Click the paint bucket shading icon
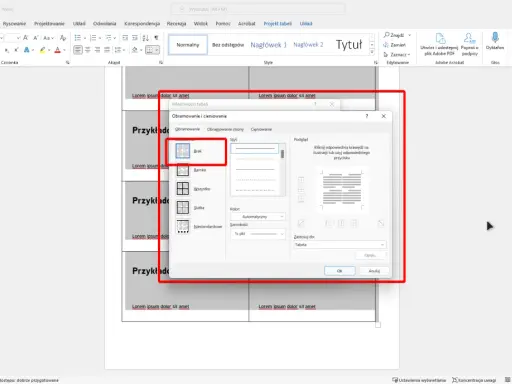Screen dimensions: 512x384 (135, 50)
